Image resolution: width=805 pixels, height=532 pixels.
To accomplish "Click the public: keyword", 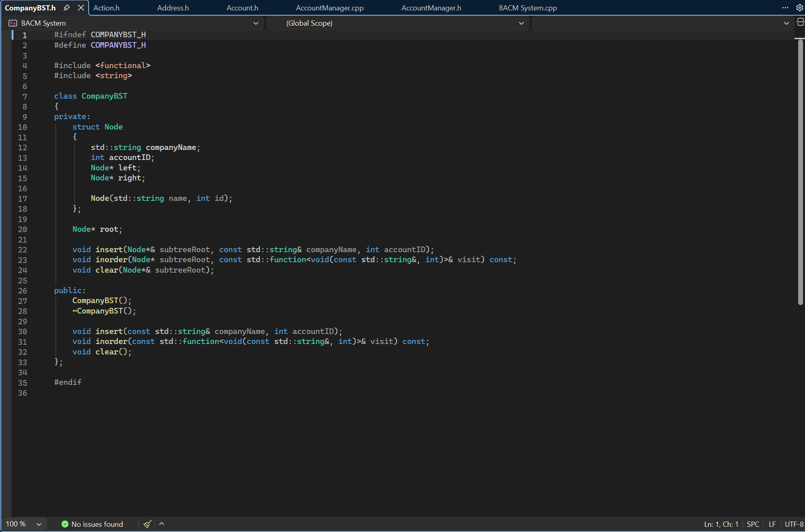I will [x=70, y=290].
